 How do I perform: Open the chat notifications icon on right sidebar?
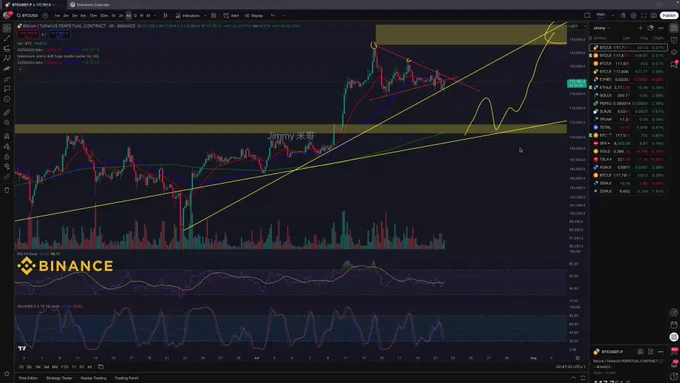[x=674, y=64]
